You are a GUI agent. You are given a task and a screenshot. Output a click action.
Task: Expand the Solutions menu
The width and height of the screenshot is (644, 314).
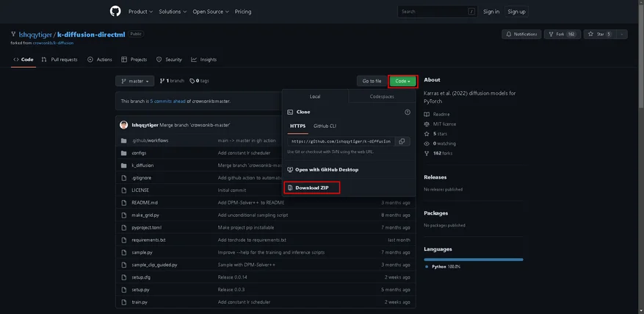173,12
